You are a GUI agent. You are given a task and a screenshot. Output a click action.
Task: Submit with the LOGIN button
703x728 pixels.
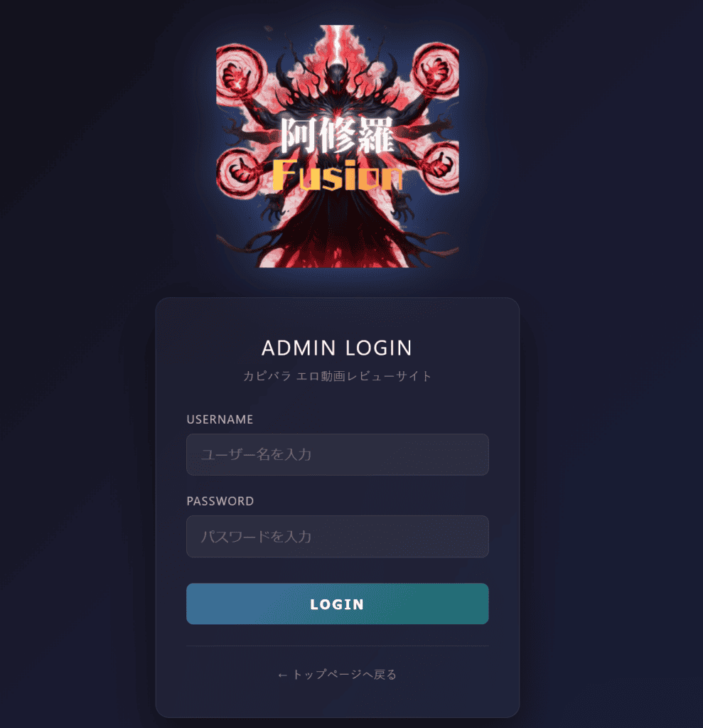point(338,604)
